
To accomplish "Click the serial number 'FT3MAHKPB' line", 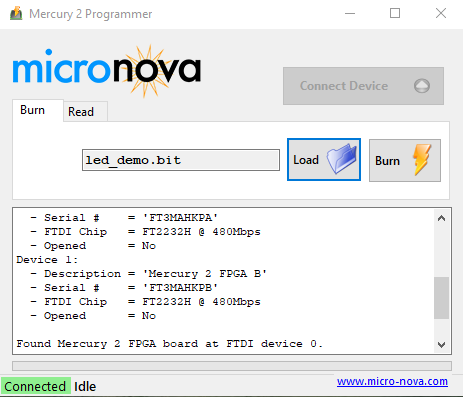I will point(124,288).
